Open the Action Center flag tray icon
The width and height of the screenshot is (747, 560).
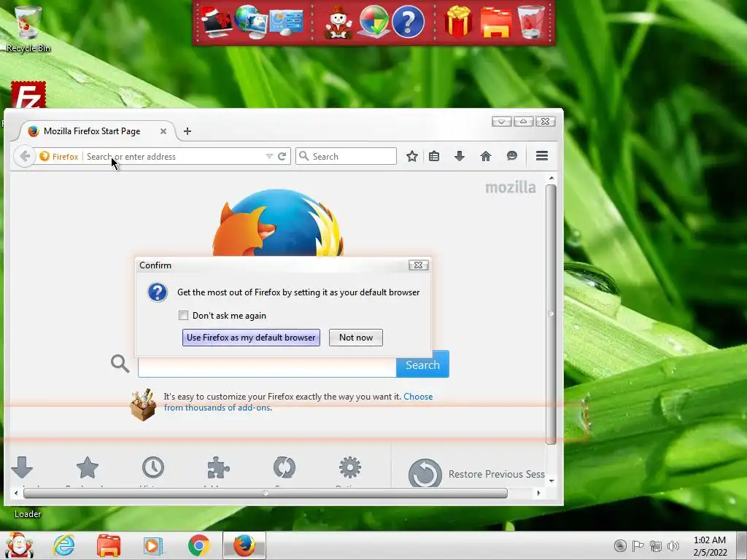638,546
